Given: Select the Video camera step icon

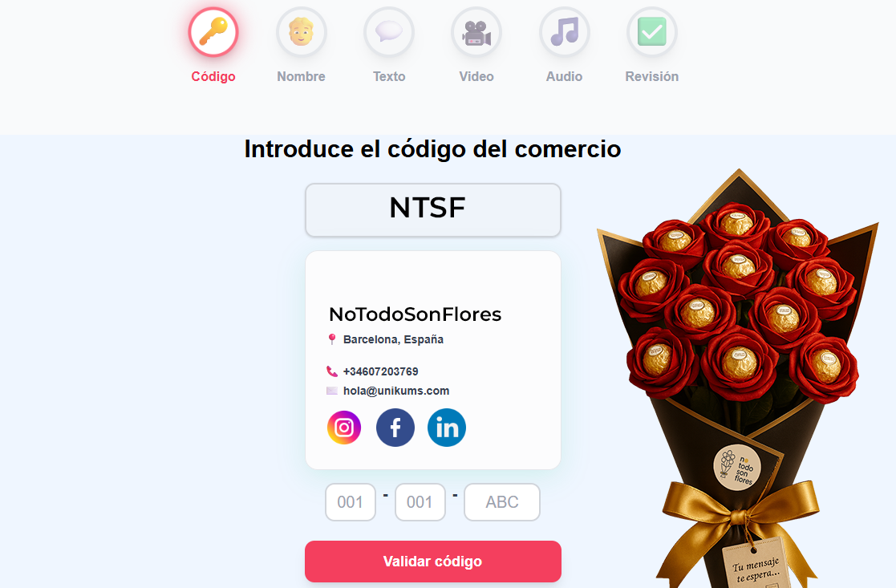Looking at the screenshot, I should pos(476,32).
